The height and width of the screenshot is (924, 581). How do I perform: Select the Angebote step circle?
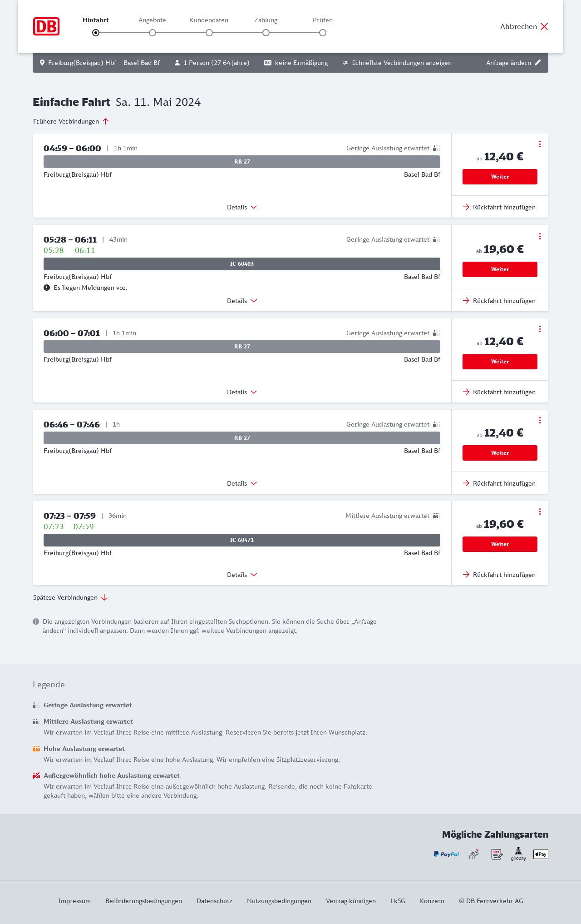[x=153, y=33]
